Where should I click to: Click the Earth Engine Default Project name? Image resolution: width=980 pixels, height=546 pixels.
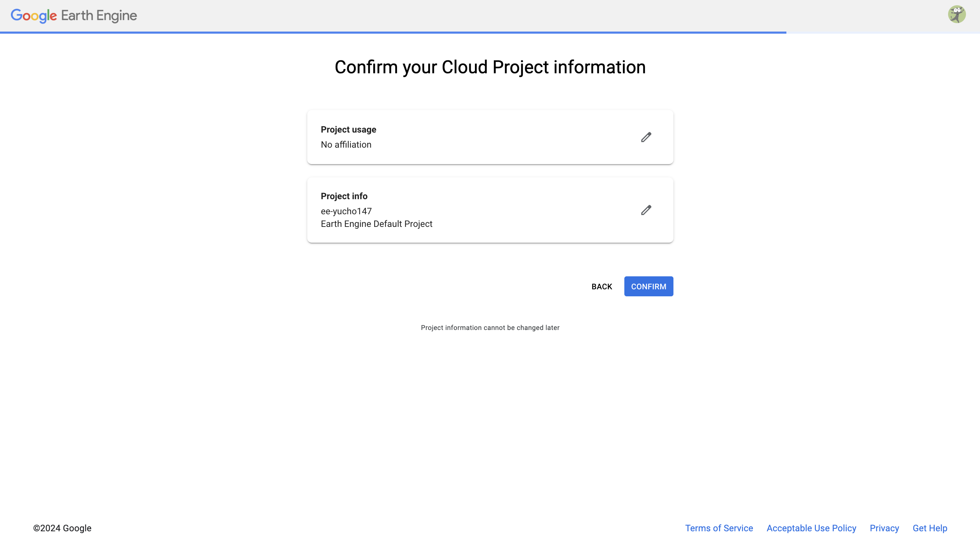click(x=376, y=224)
